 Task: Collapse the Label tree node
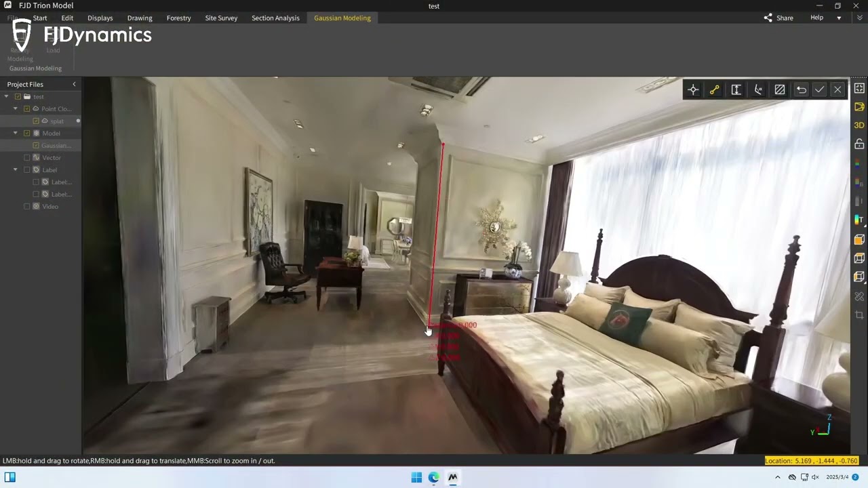coord(16,170)
